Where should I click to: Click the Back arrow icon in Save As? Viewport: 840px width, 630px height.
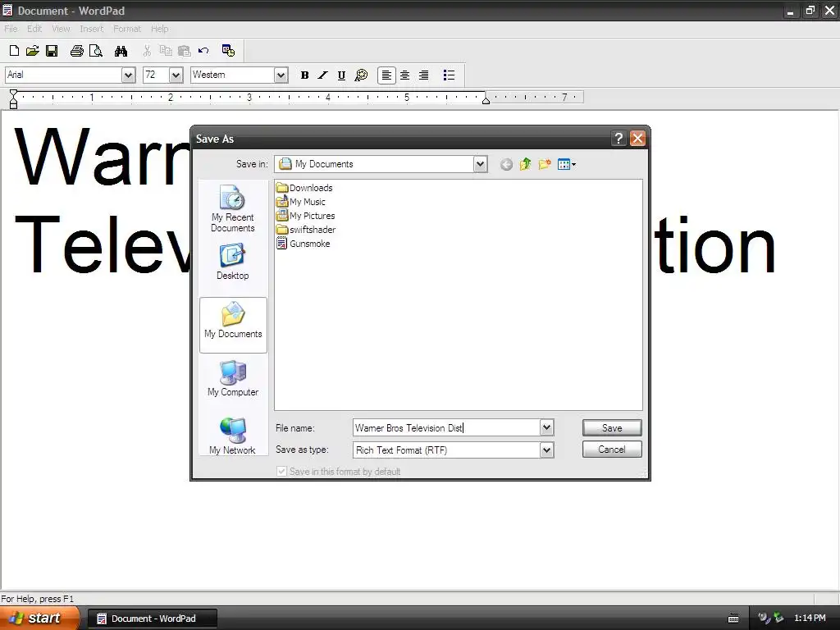[x=506, y=164]
